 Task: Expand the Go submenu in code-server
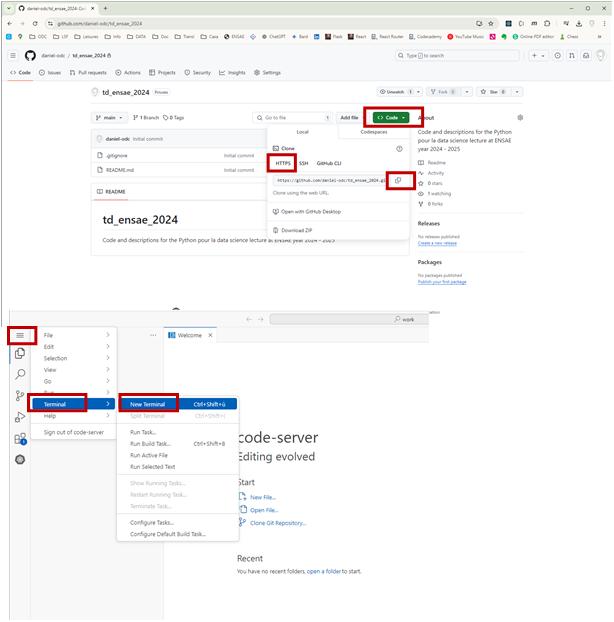point(74,381)
